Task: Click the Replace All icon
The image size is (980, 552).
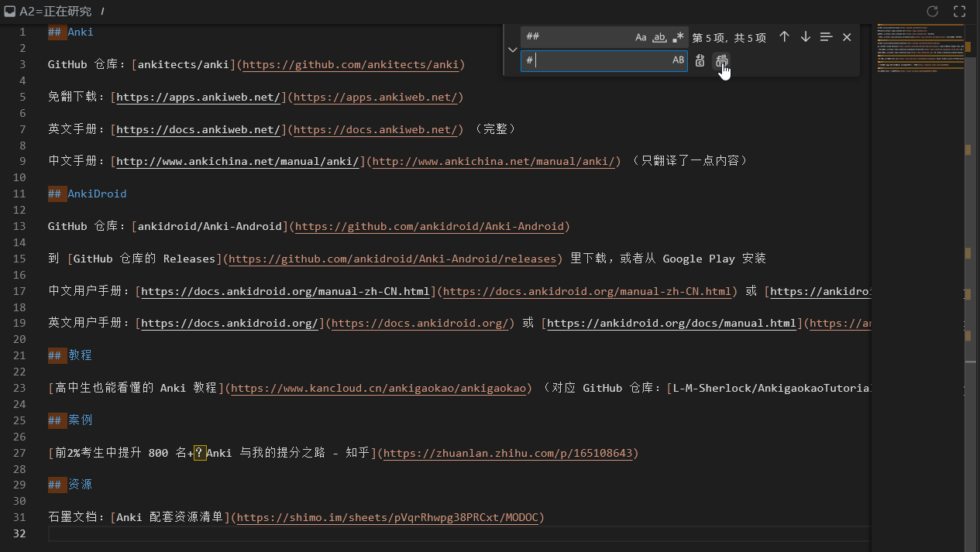Action: [721, 60]
